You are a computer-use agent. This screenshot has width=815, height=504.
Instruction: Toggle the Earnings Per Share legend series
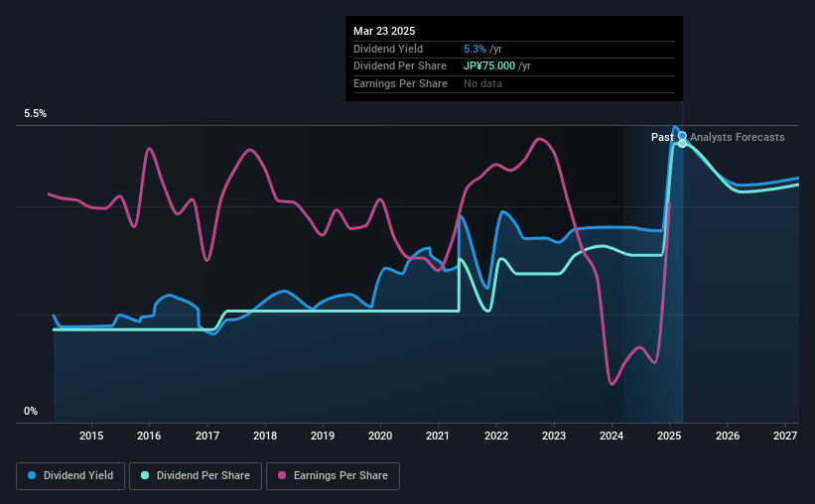[x=333, y=476]
